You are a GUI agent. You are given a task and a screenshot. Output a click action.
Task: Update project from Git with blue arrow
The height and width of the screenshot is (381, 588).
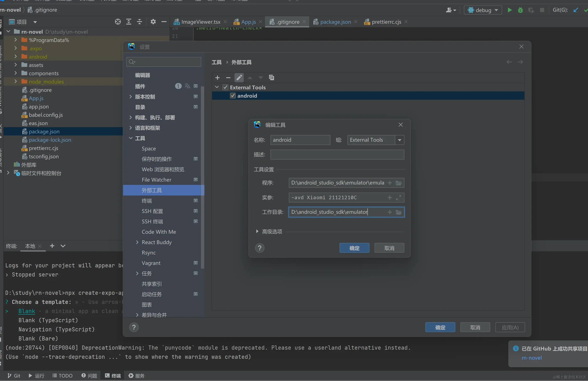pos(576,10)
